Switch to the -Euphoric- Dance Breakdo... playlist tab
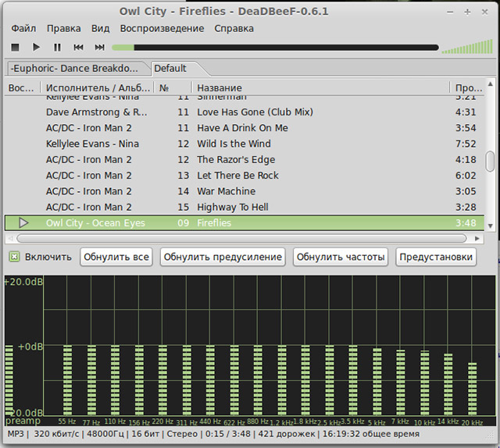500x448 pixels. (x=78, y=69)
